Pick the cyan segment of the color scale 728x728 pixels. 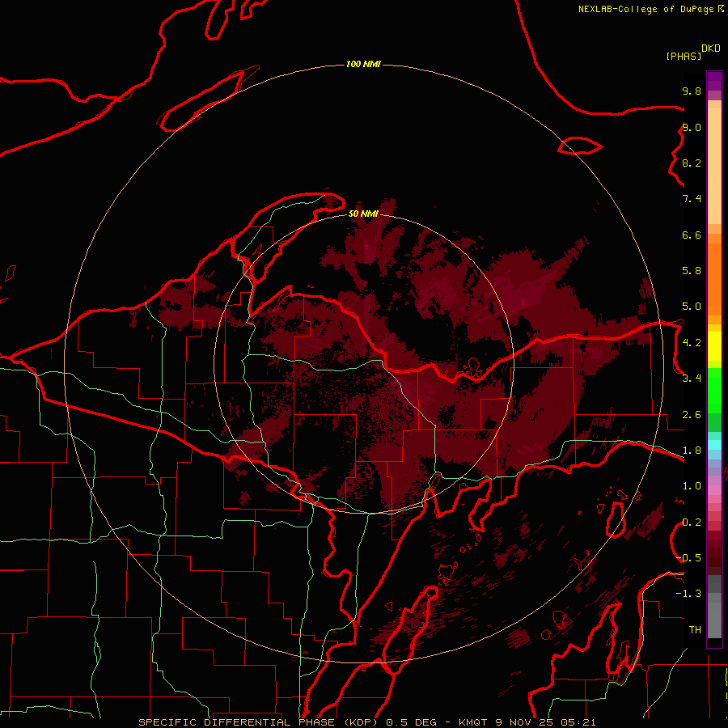pos(714,445)
